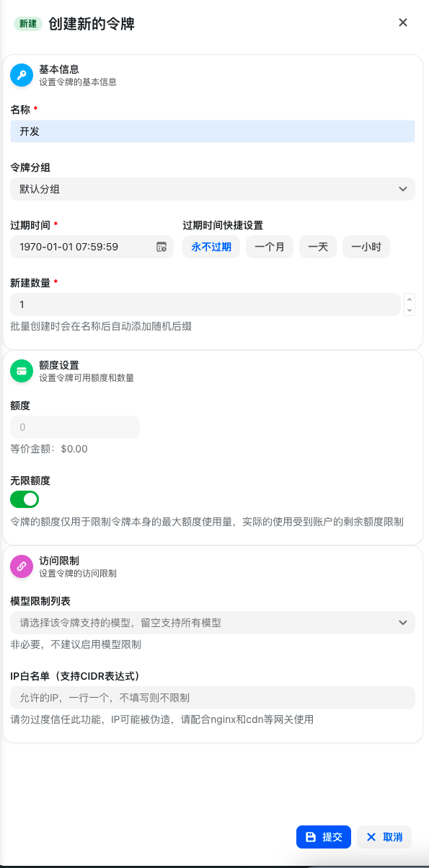Disable the 无限额度 toggle
This screenshot has height=868, width=429.
24,499
